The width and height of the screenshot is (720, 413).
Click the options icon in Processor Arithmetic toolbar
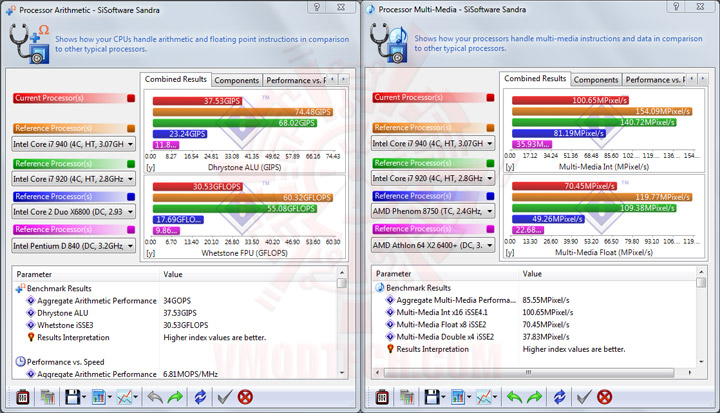point(22,397)
